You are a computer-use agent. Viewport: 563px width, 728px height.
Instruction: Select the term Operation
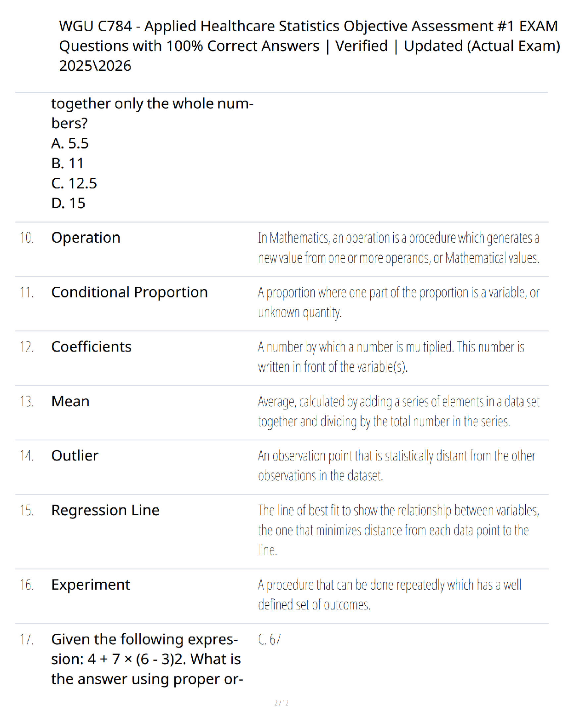(x=86, y=238)
